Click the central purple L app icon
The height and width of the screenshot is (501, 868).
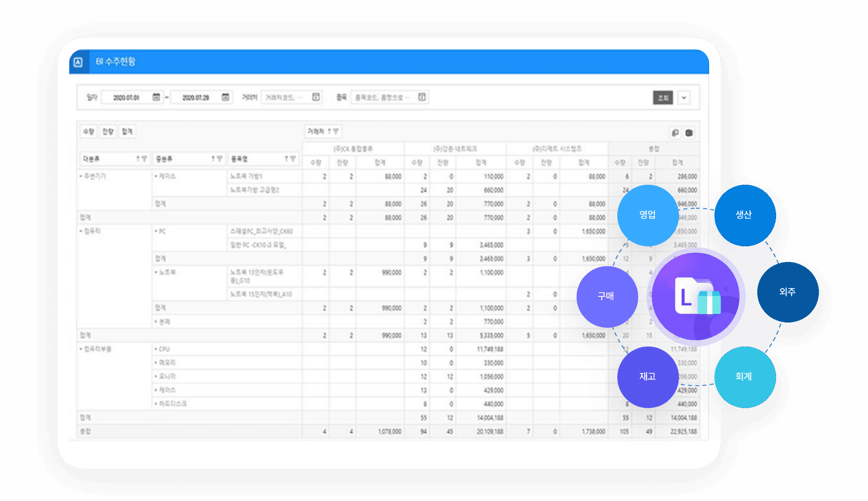pos(696,296)
